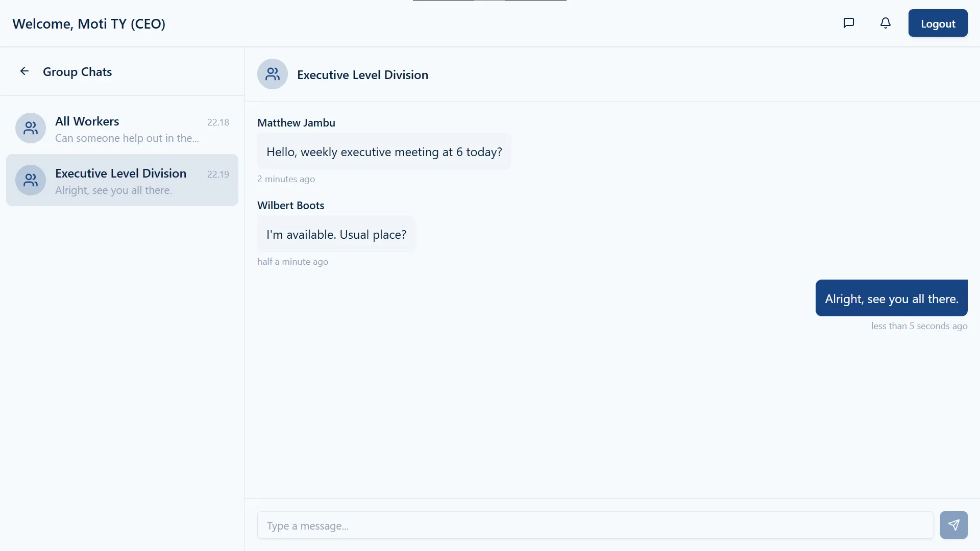Click the Executive Level Division sidebar avatar
This screenshot has height=551, width=980.
point(31,180)
